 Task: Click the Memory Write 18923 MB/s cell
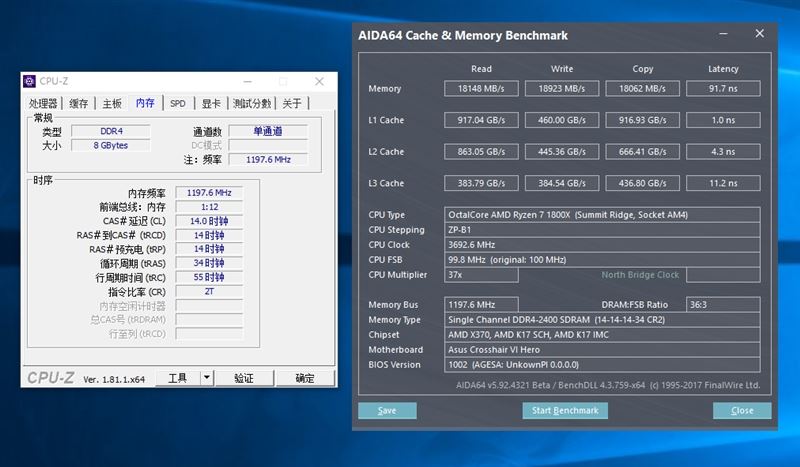point(562,88)
